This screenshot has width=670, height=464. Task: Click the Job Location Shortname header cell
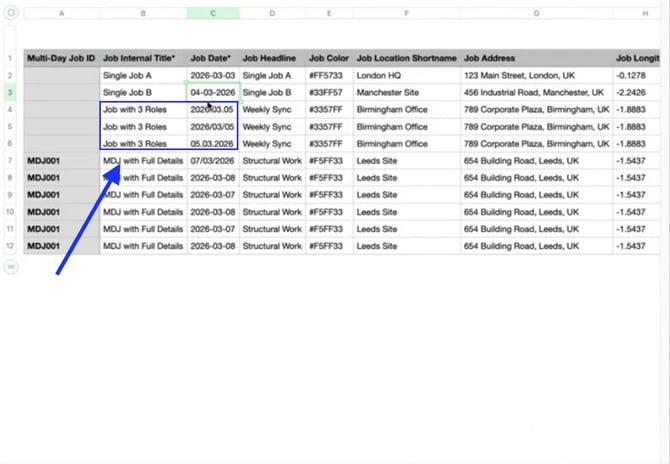tap(406, 58)
